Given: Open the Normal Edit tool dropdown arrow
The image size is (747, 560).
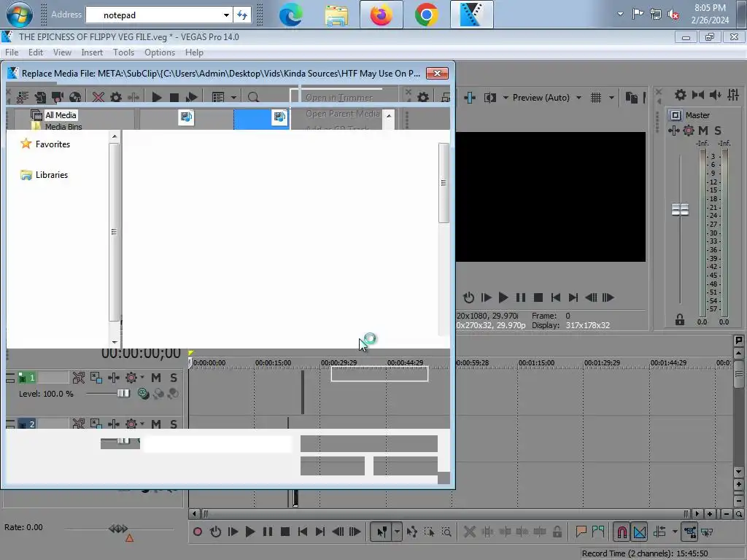Looking at the screenshot, I should click(397, 532).
